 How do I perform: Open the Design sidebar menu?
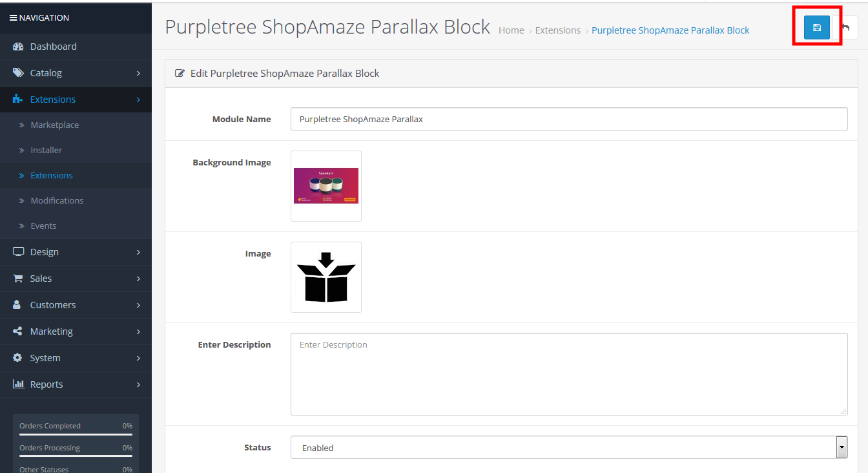(x=76, y=252)
